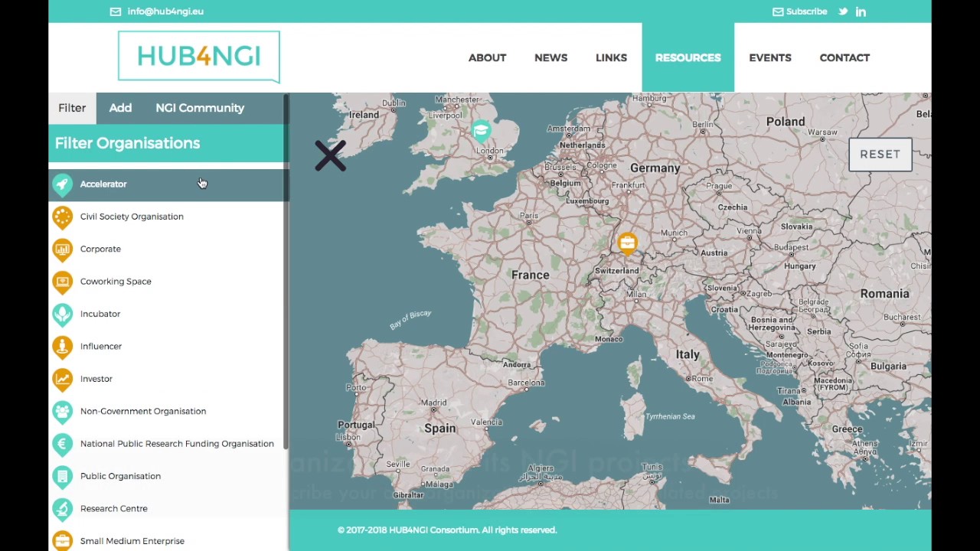Click the Research Centre microscope icon
Image resolution: width=980 pixels, height=551 pixels.
click(62, 509)
